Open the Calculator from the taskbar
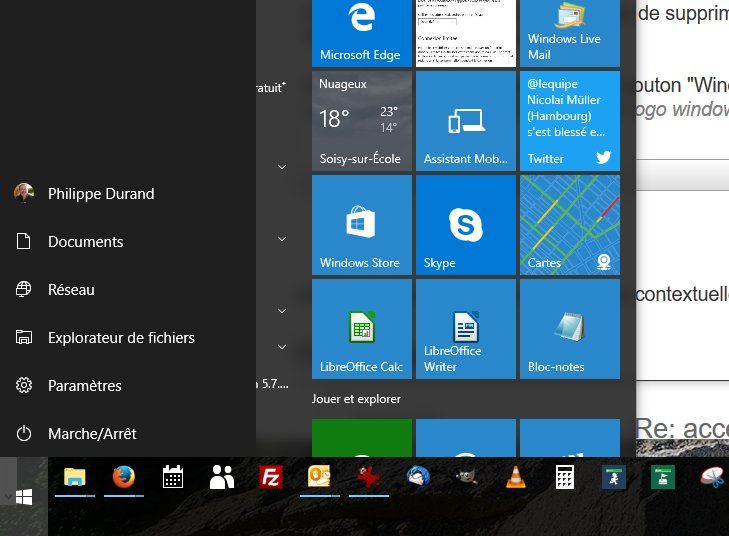Viewport: 729px width, 536px height. tap(565, 477)
